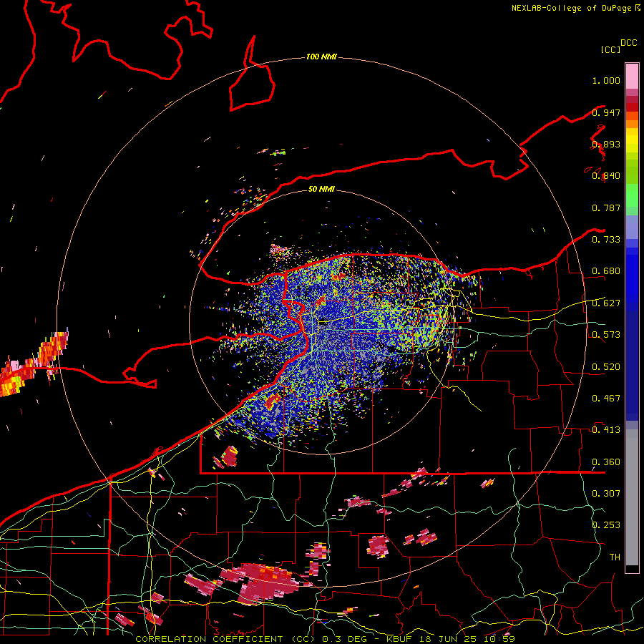Screen dimensions: 644x644
Task: Select the 0.787 legend value
Action: point(606,208)
